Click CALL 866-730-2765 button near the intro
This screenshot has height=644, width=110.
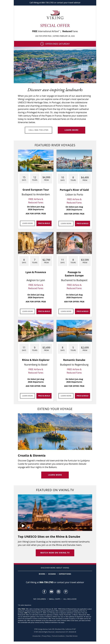coord(38,130)
